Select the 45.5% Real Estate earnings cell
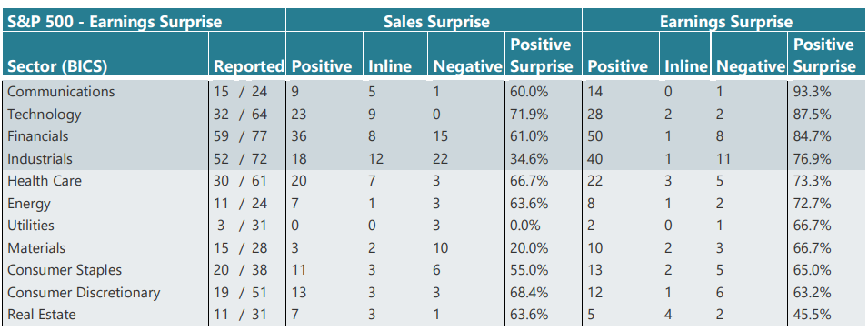Screen dimensions: 868x331 click(x=812, y=315)
